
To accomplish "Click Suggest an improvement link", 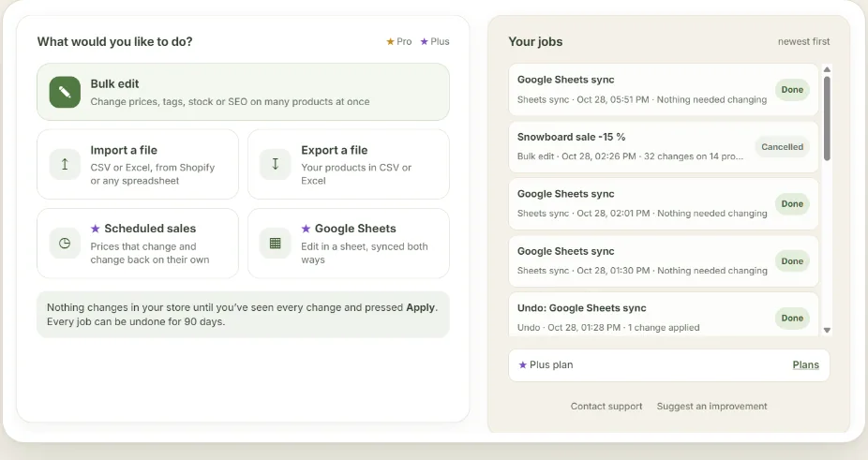I will 711,407.
